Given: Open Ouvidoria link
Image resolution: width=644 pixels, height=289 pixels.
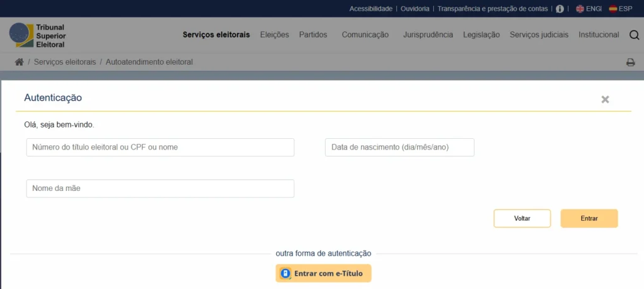Looking at the screenshot, I should 415,9.
